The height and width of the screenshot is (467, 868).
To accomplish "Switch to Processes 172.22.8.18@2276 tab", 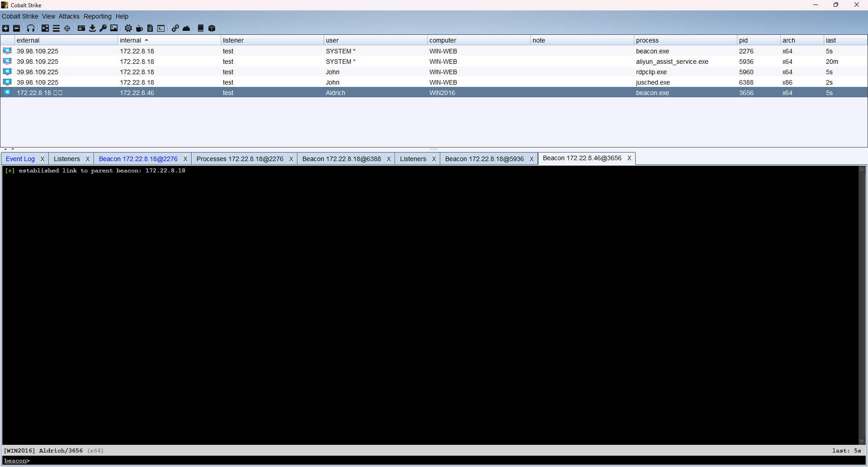I will click(240, 159).
